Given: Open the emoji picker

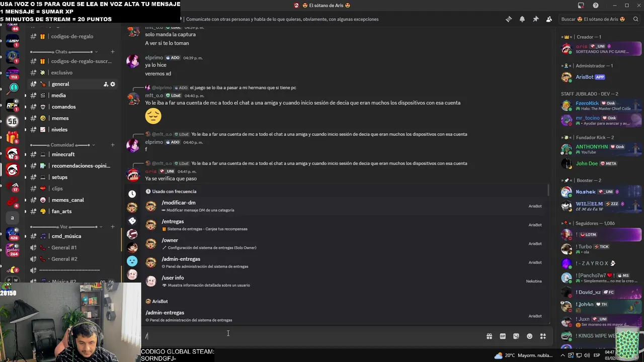Looking at the screenshot, I should (529, 336).
